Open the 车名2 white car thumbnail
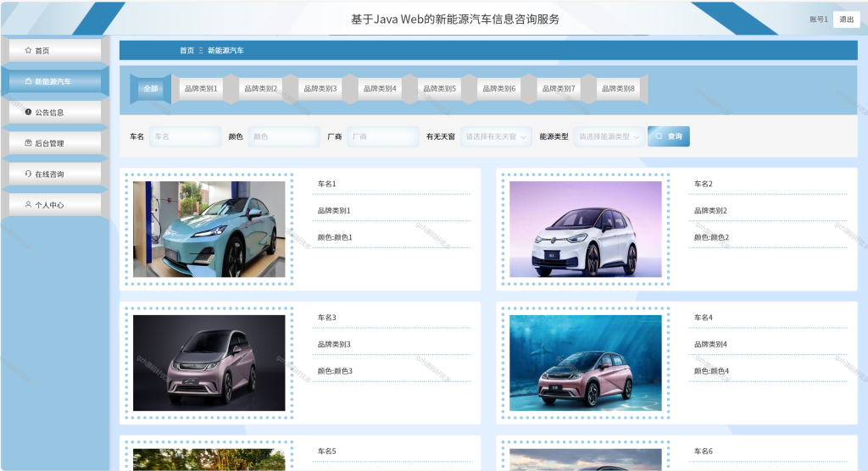The image size is (868, 471). [x=586, y=229]
